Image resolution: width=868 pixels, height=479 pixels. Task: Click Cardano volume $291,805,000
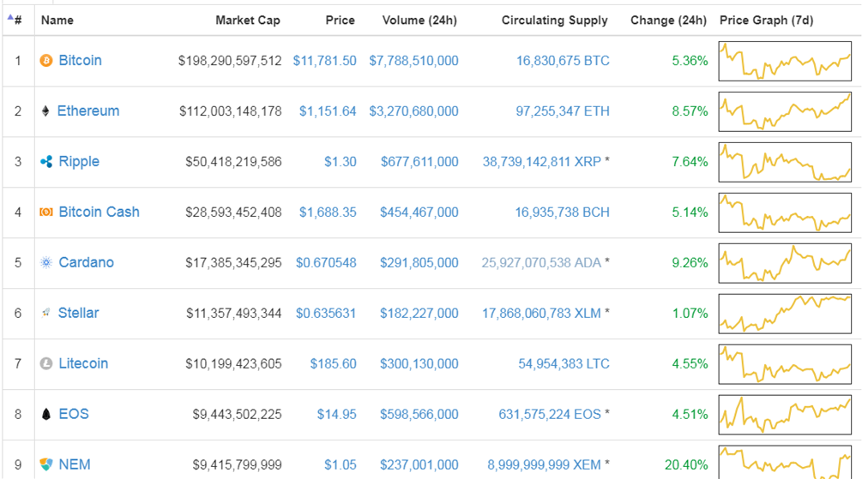tap(419, 263)
